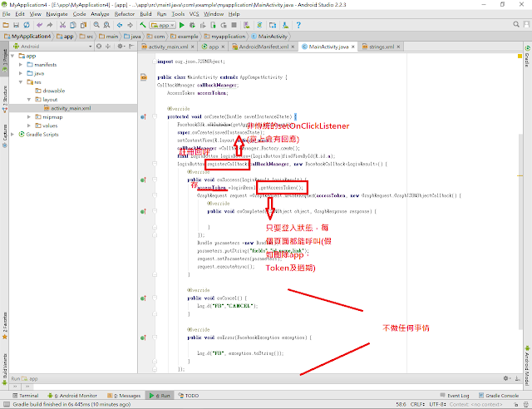Expand the Gradle Scripts node
532x409 pixels.
12,135
